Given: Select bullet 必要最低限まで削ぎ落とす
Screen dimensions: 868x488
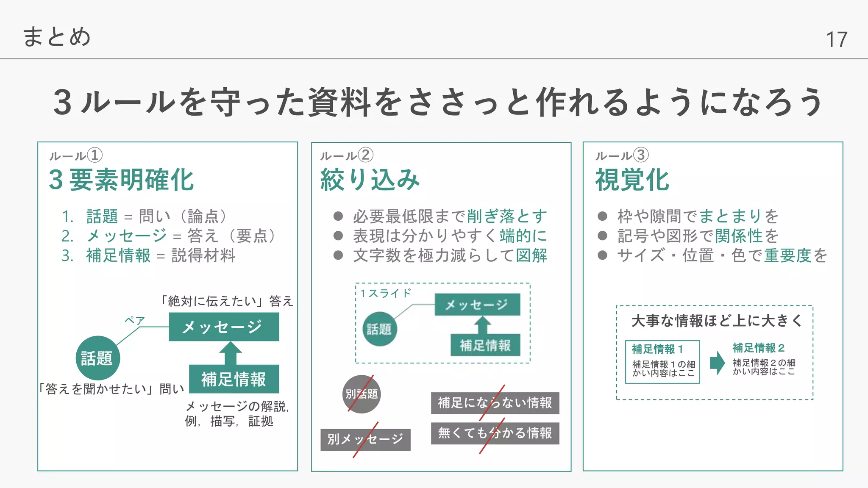Looking at the screenshot, I should click(440, 216).
